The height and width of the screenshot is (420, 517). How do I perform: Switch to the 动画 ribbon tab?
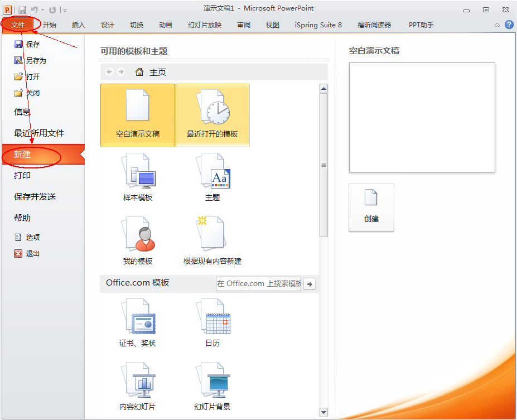(166, 25)
